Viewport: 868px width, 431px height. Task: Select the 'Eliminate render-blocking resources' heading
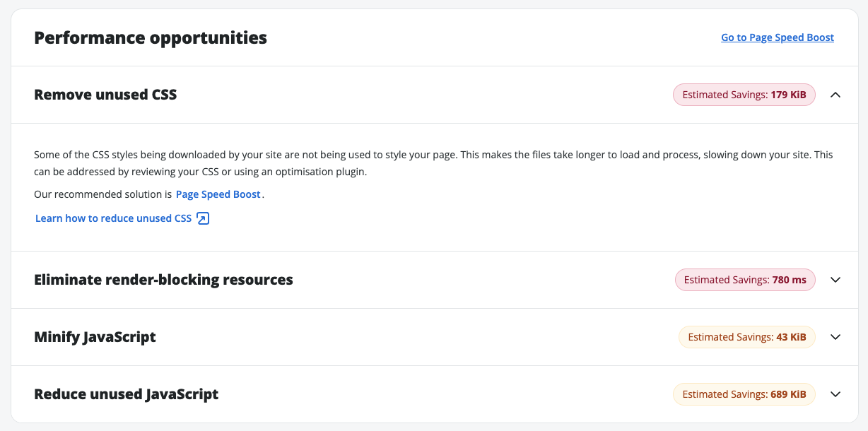(x=163, y=280)
